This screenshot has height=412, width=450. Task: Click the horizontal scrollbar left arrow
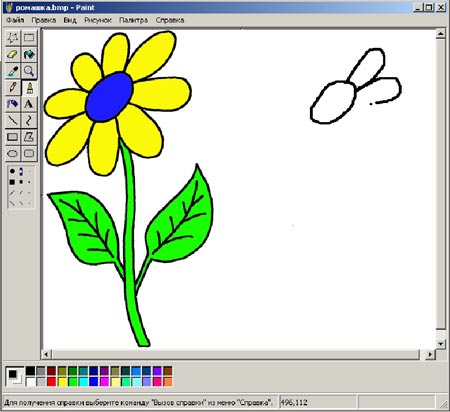click(x=46, y=355)
